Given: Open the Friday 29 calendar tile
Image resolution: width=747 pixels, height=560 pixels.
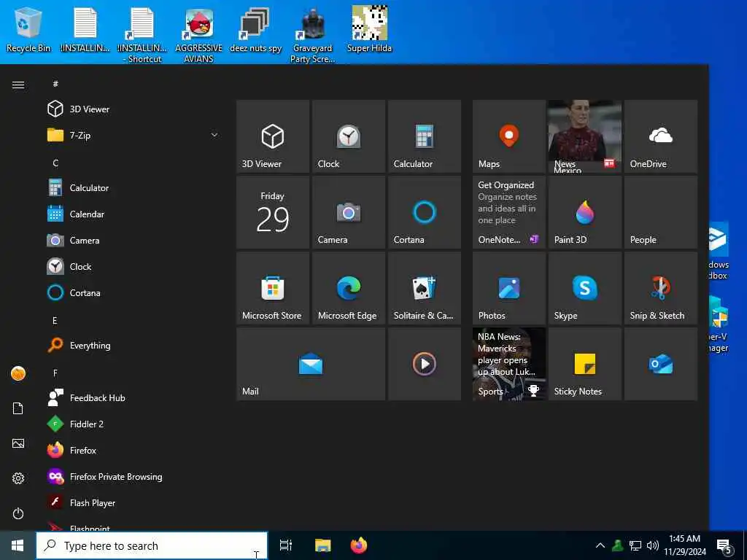Looking at the screenshot, I should click(x=273, y=212).
